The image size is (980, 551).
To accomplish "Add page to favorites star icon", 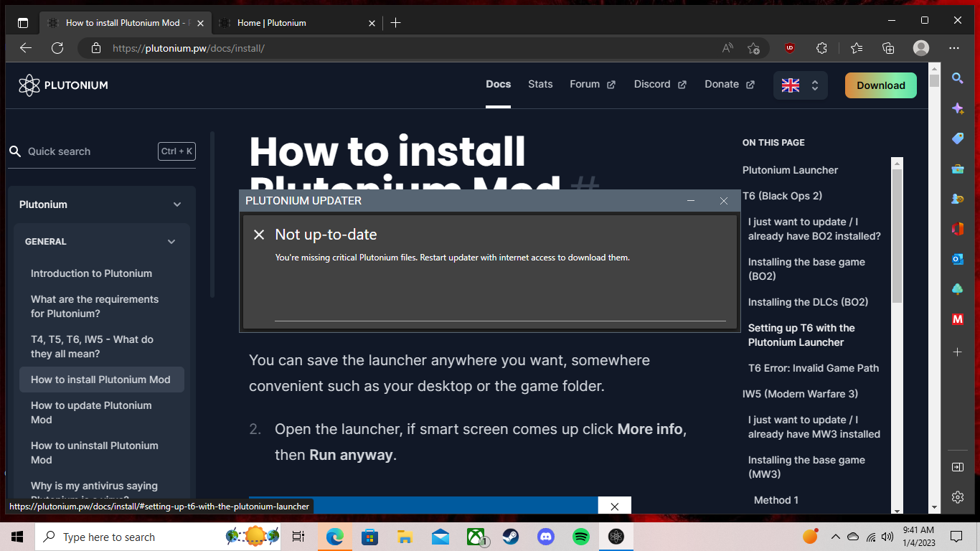I will click(x=753, y=48).
